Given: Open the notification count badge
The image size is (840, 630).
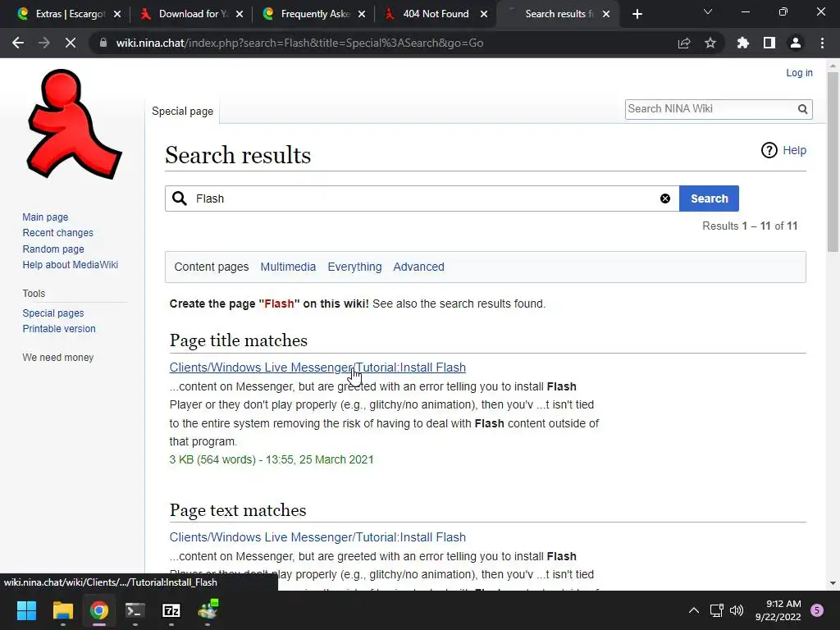Looking at the screenshot, I should pyautogui.click(x=817, y=610).
